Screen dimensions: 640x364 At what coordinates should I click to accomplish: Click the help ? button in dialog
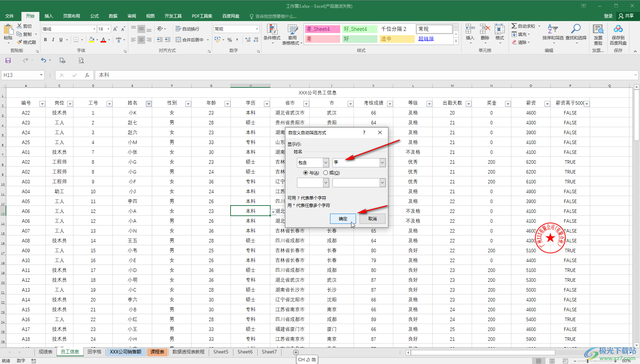pos(364,132)
